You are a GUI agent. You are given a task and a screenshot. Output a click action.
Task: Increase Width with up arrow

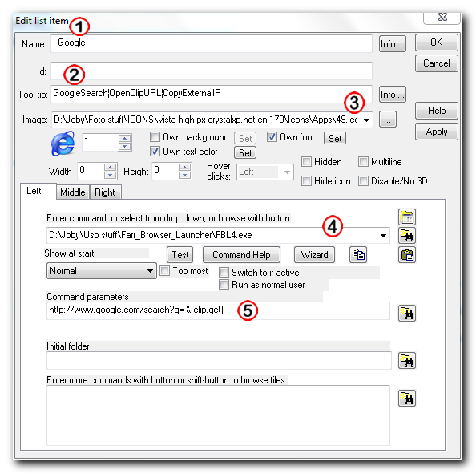111,167
